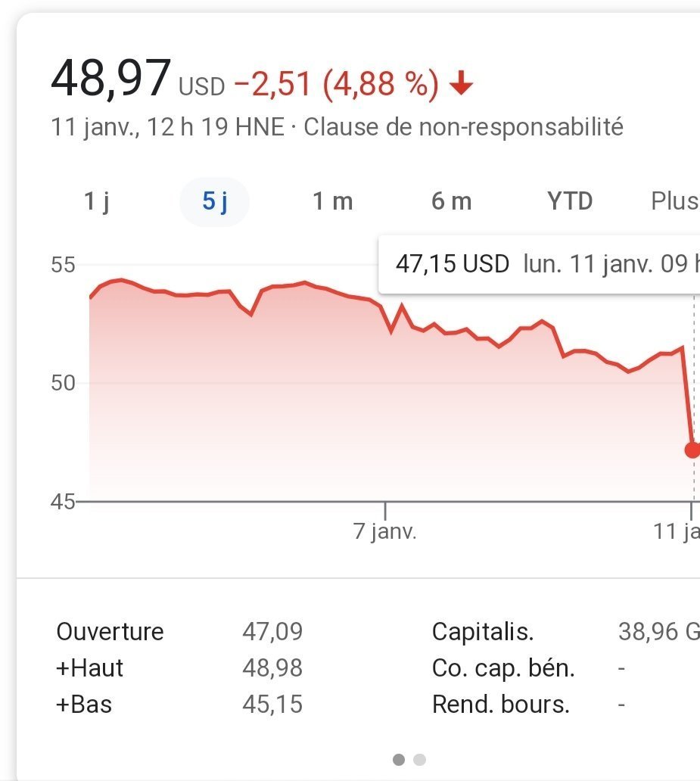Show the 6 m chart range
Image resolution: width=700 pixels, height=781 pixels.
pyautogui.click(x=451, y=201)
